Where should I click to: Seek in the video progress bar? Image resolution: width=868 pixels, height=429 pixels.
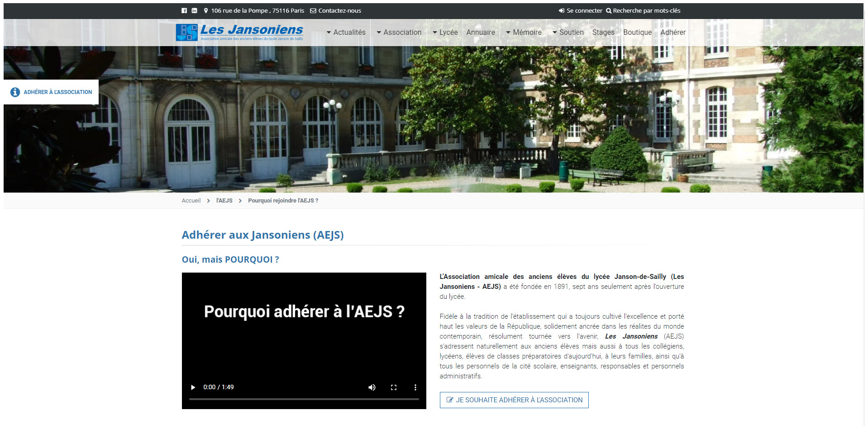304,399
